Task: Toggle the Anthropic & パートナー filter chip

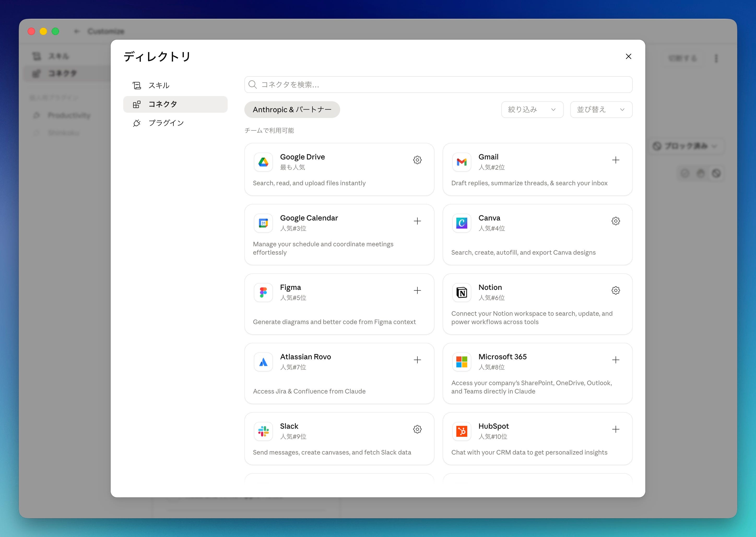Action: tap(292, 110)
